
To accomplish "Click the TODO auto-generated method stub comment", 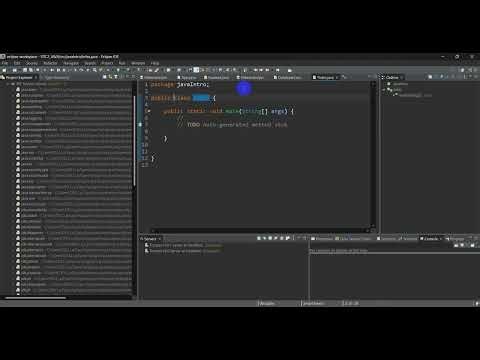I will (x=232, y=125).
